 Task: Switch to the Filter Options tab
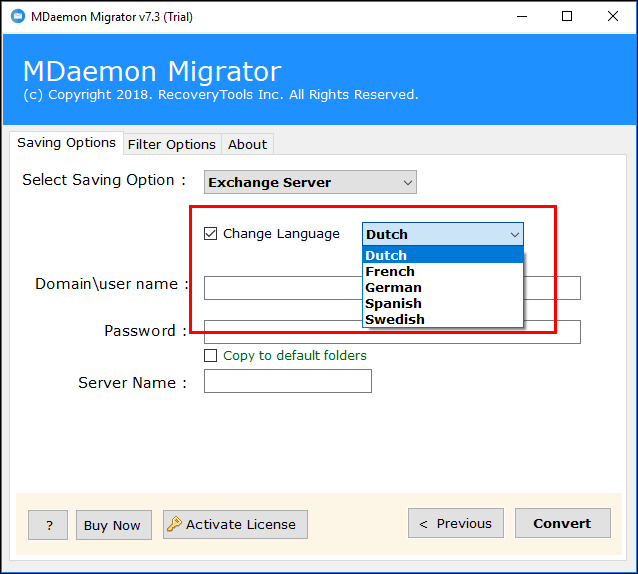171,144
